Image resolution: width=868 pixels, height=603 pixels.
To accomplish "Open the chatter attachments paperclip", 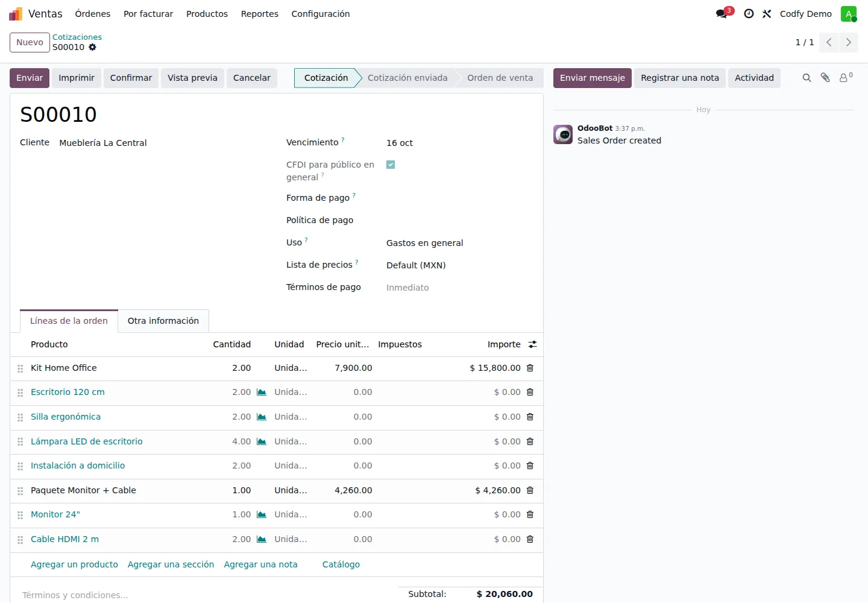I will tap(825, 78).
